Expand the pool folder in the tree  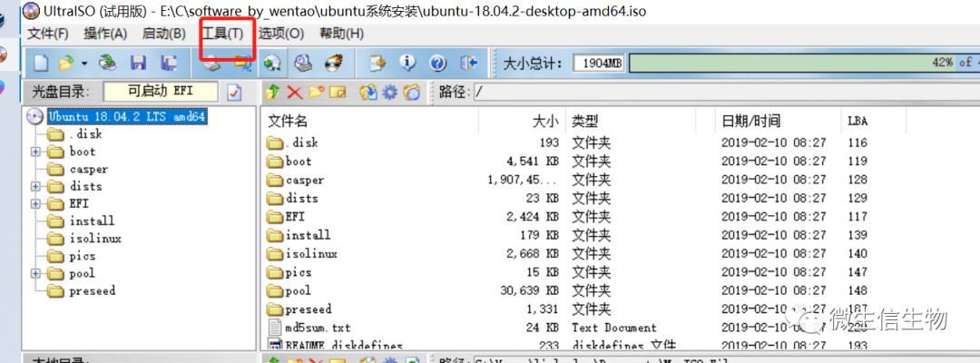(35, 273)
